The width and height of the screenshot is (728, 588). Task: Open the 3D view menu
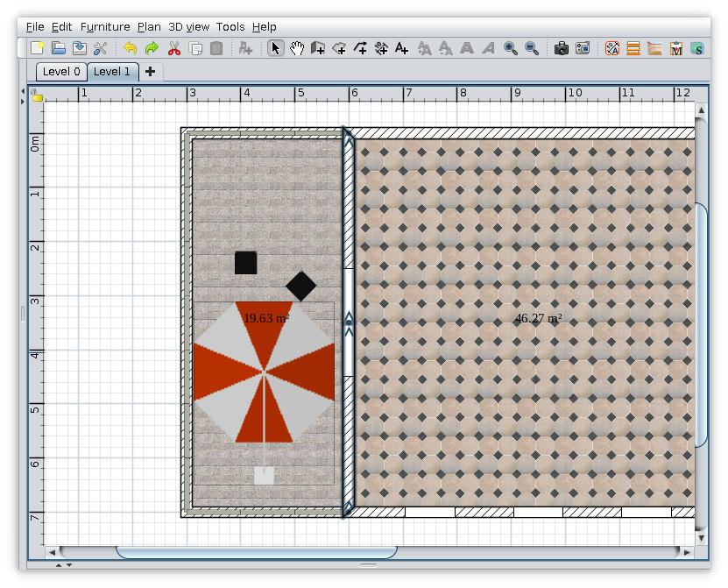point(189,27)
